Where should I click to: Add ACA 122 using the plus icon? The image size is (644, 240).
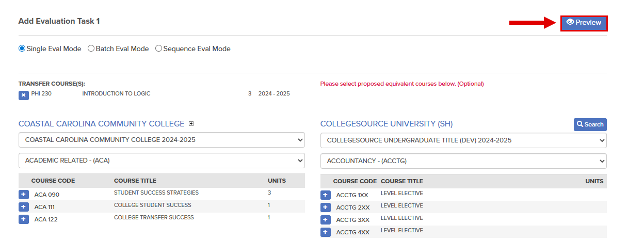click(x=24, y=219)
